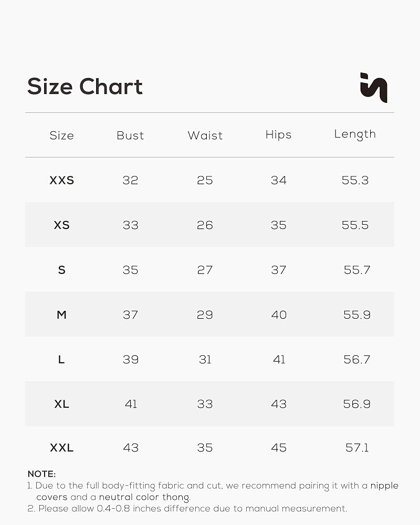Select the Length column header

click(355, 134)
